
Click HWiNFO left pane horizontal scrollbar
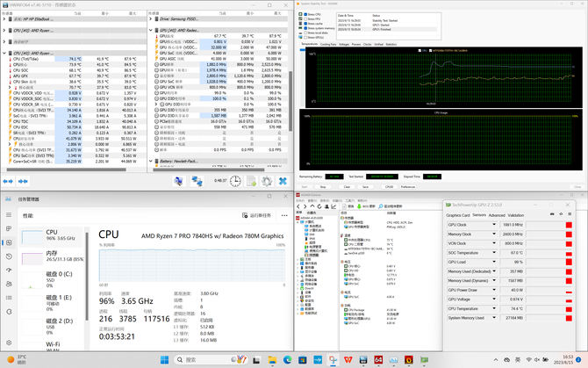pyautogui.click(x=67, y=170)
